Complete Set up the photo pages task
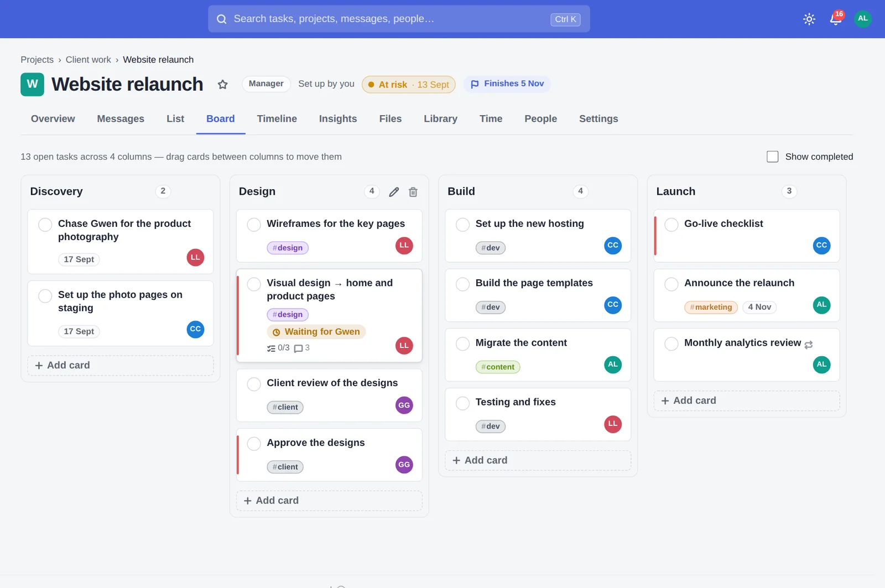The height and width of the screenshot is (588, 885). (45, 296)
